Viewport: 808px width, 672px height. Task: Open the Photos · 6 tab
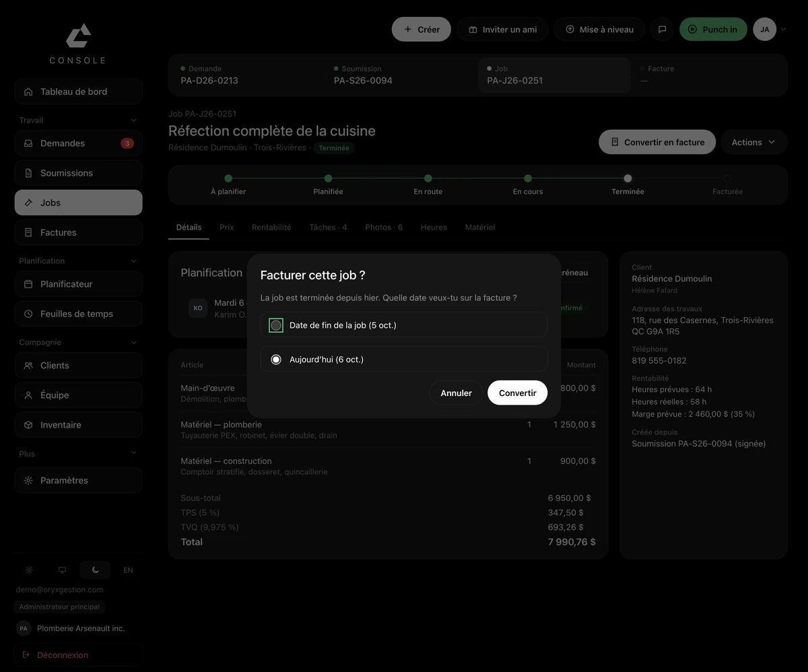tap(384, 228)
